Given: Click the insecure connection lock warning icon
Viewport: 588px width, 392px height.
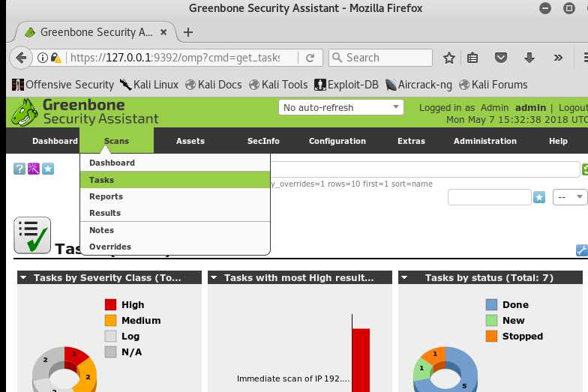Looking at the screenshot, I should point(55,58).
